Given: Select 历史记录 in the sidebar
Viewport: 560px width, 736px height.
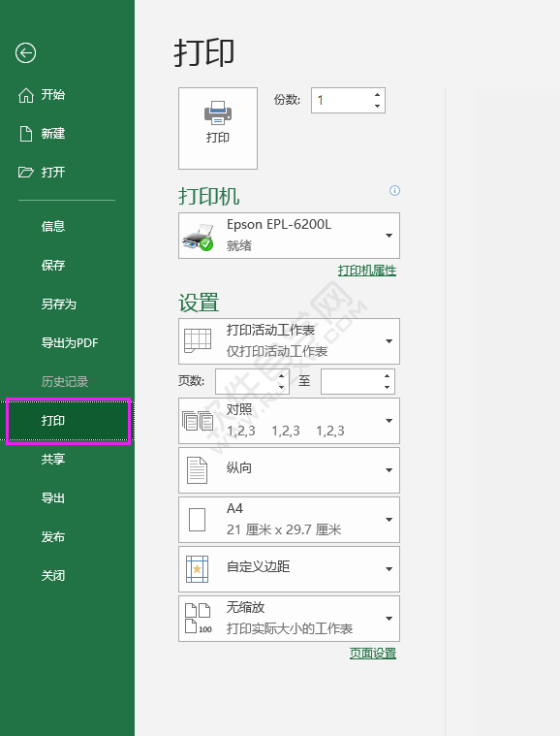Looking at the screenshot, I should click(65, 382).
